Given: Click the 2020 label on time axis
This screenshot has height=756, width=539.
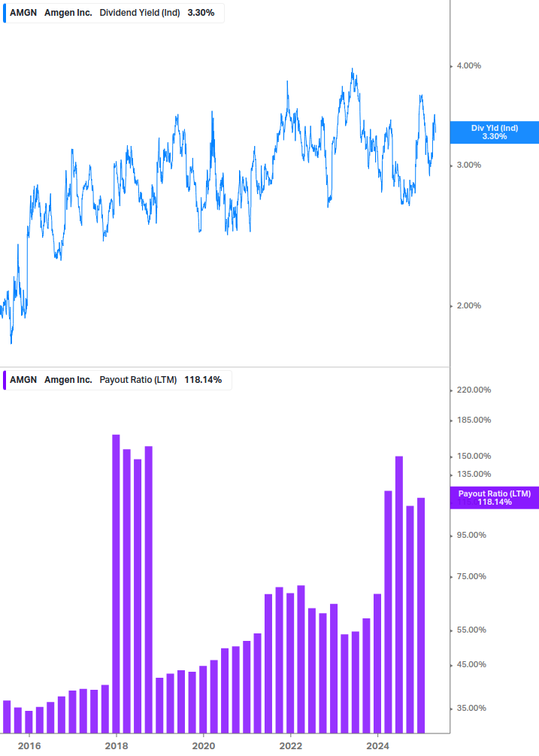Looking at the screenshot, I should coord(204,746).
